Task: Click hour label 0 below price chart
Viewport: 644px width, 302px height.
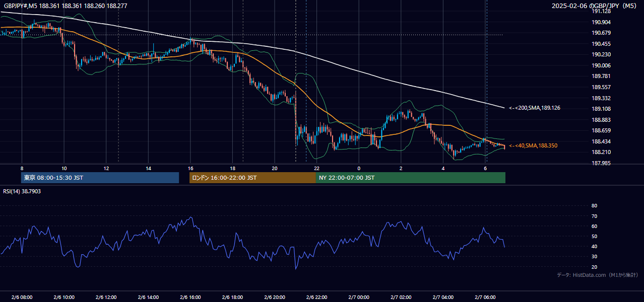Action: click(359, 168)
